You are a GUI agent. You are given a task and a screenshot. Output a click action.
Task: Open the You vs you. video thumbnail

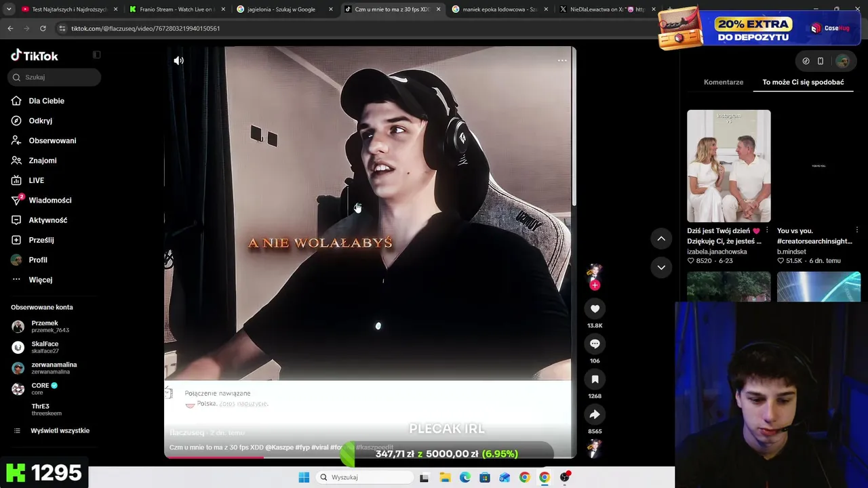pos(819,166)
